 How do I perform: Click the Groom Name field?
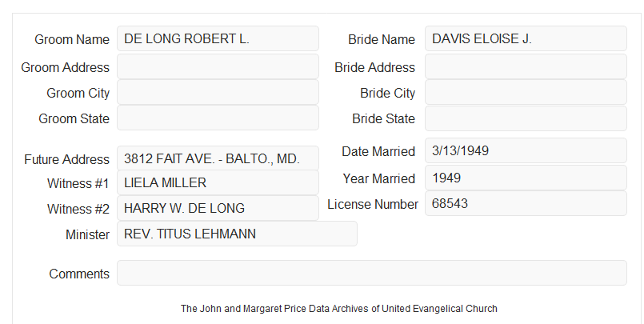click(x=218, y=38)
